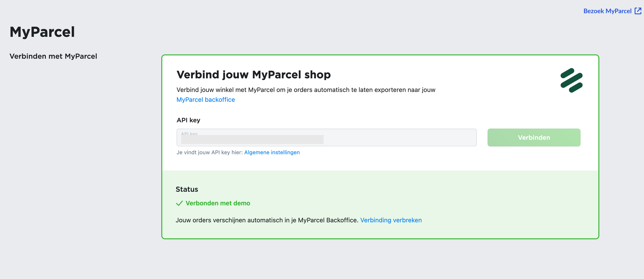Click the Verbonden met demo status text
This screenshot has height=279, width=644.
(218, 203)
